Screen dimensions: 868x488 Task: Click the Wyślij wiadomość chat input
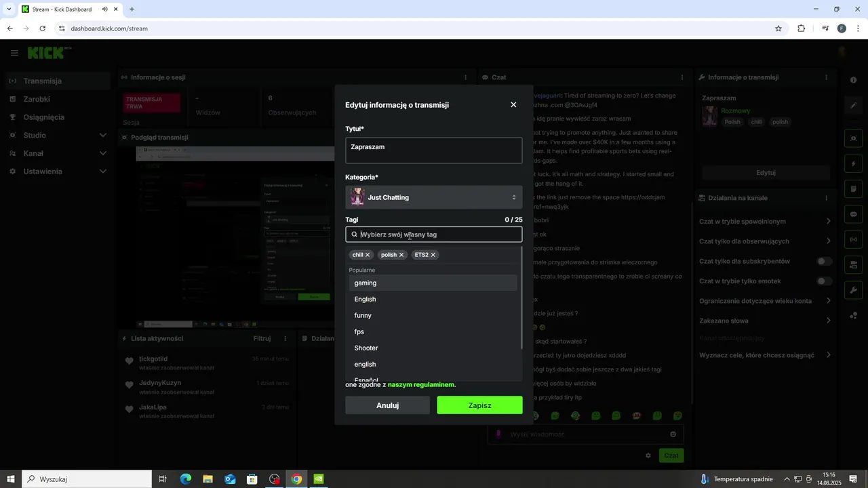pos(585,434)
